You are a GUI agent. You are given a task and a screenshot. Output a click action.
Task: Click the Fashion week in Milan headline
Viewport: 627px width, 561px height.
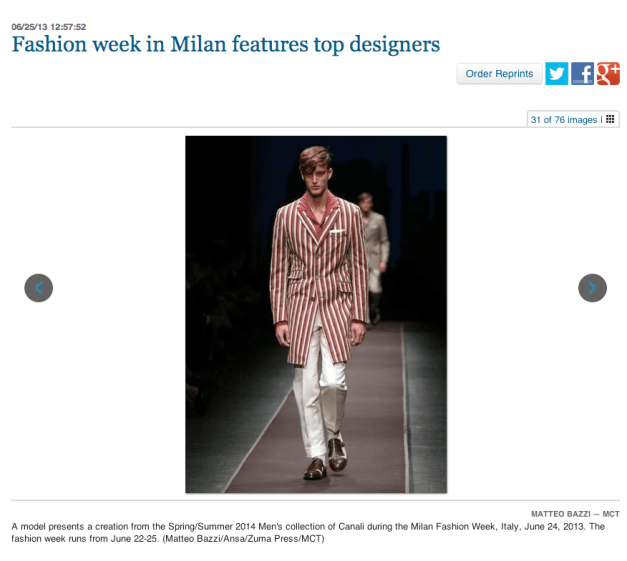coord(226,44)
